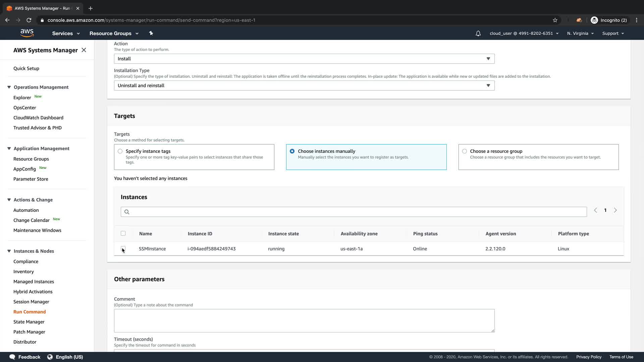Select Specify instance tags radio option
Screen dimensions: 644x362
pos(120,151)
